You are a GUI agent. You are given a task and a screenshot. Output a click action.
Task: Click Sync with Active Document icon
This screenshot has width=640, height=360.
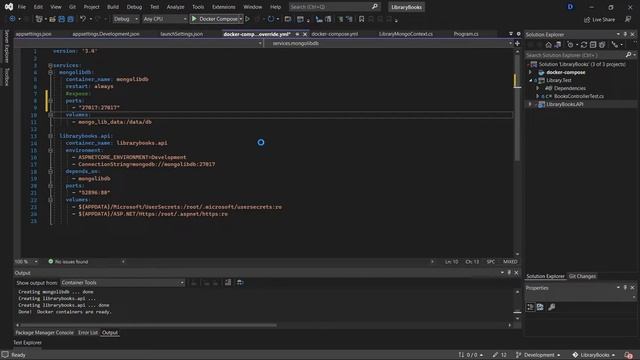pos(584,45)
